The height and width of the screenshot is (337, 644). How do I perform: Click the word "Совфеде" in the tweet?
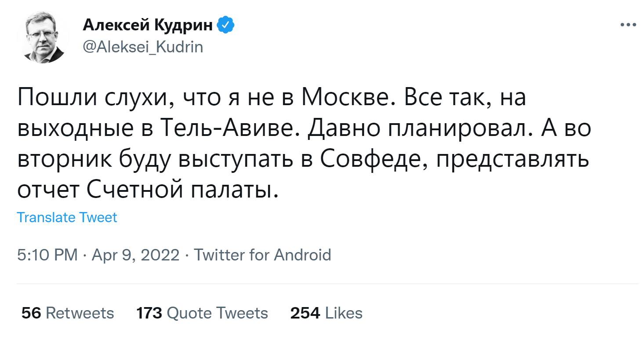pos(371,159)
